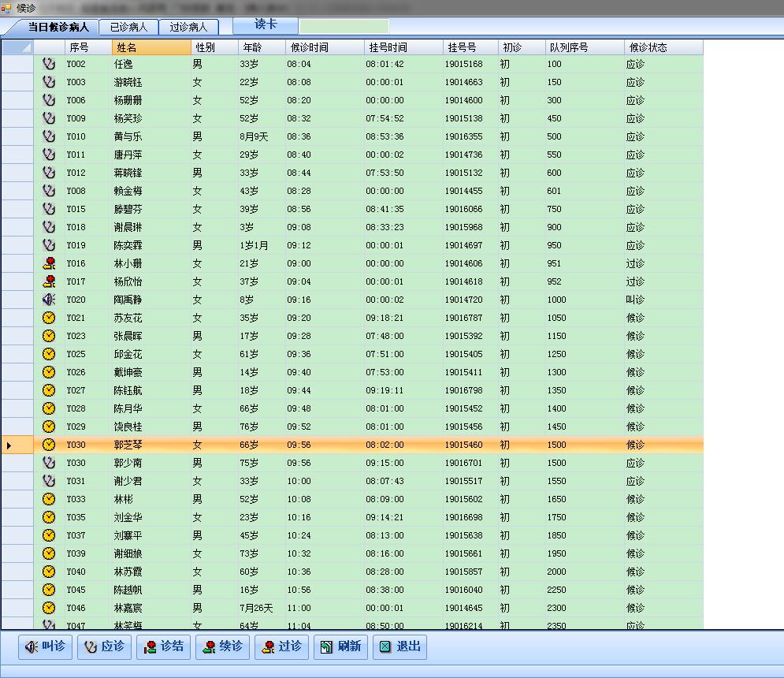This screenshot has height=678, width=784.
Task: Click passed-patient icon in row Y016 林小珊
Action: click(49, 263)
